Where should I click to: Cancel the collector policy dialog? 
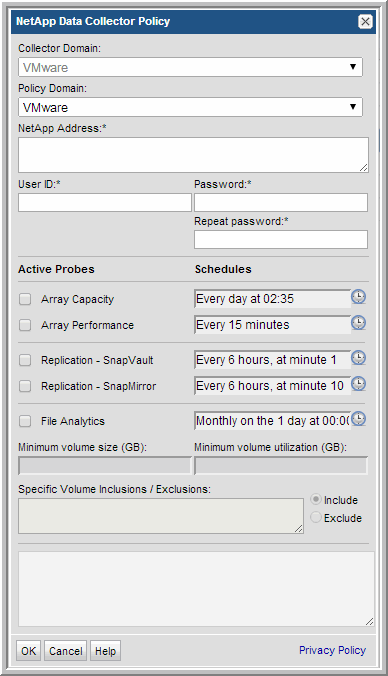pyautogui.click(x=66, y=651)
